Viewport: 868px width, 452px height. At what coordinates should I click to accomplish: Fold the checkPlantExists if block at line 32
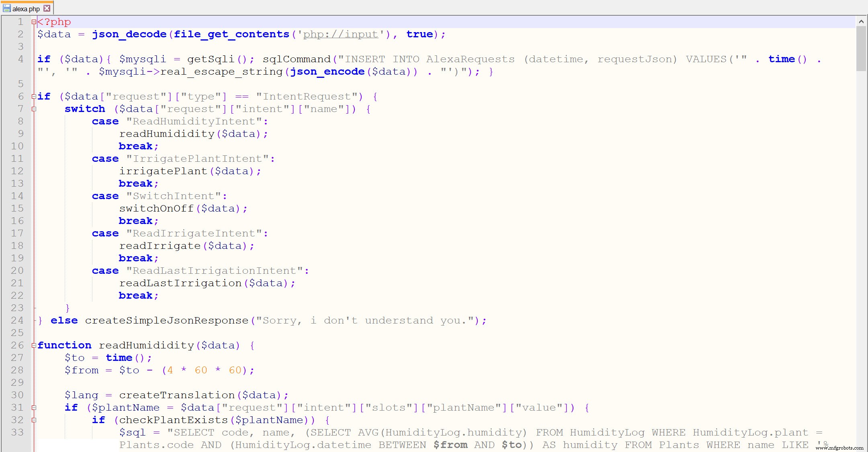(x=34, y=420)
